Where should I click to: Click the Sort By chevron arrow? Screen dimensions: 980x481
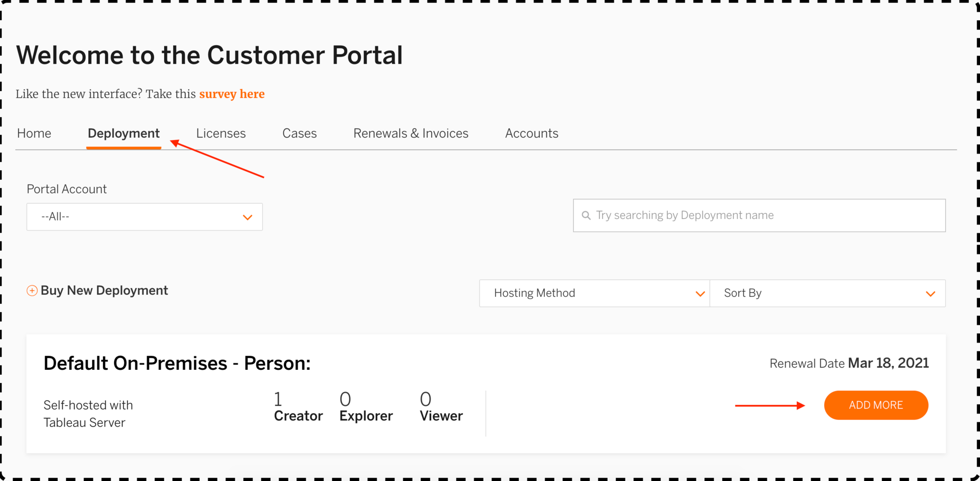(x=931, y=294)
